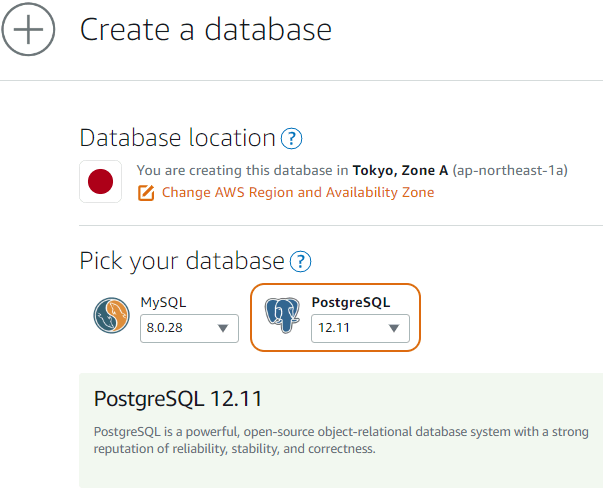Click the plus circle icon beside Create a database
The height and width of the screenshot is (493, 603).
[28, 30]
